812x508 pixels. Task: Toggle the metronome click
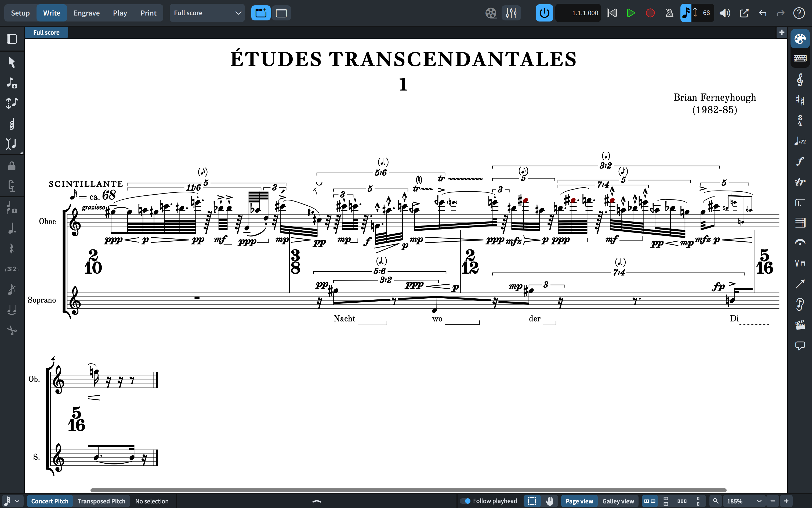(669, 13)
